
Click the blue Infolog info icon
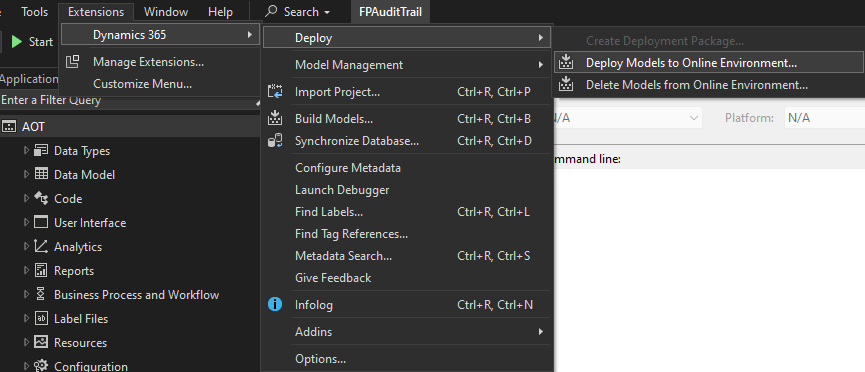(x=275, y=304)
